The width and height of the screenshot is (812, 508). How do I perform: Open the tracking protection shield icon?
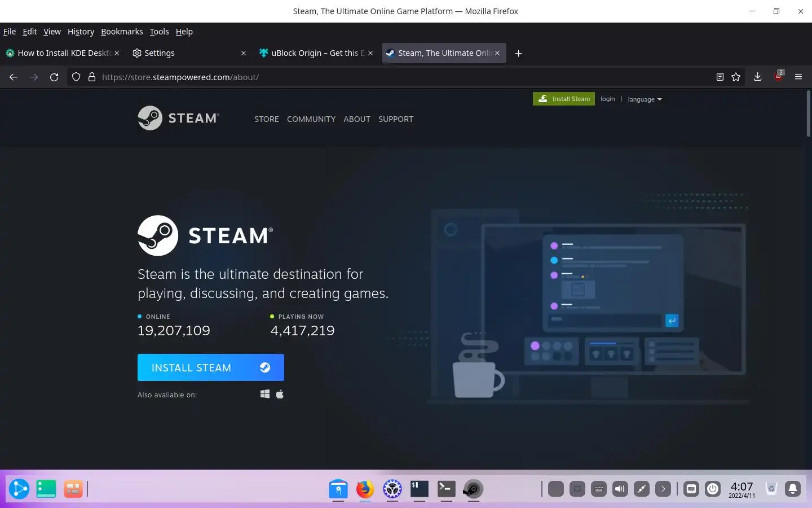pyautogui.click(x=76, y=77)
